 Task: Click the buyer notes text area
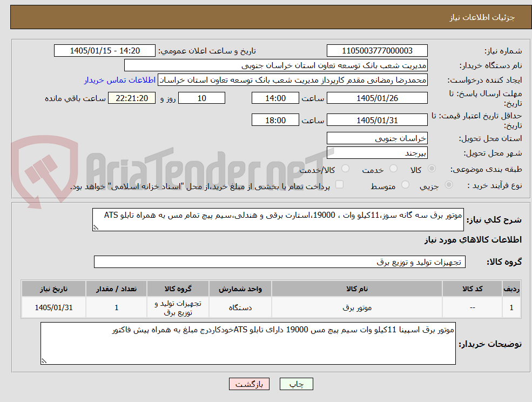248,344
